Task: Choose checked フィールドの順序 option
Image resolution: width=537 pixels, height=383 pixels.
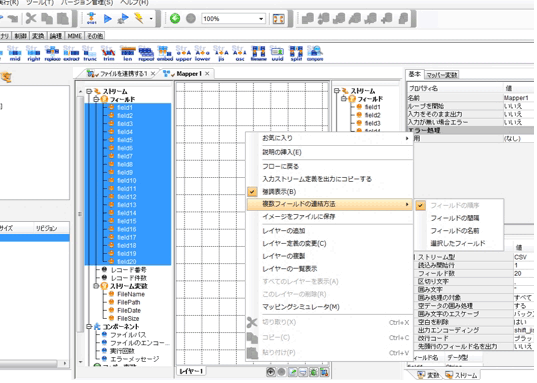Action: (455, 205)
